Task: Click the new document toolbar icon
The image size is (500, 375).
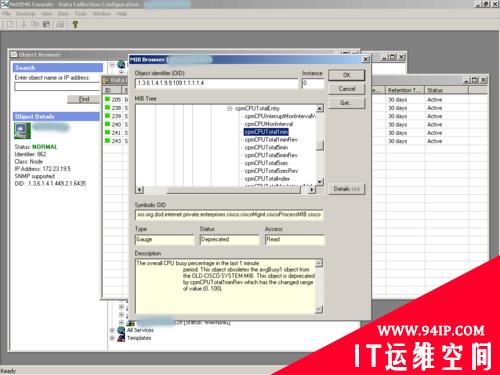Action: tap(10, 24)
